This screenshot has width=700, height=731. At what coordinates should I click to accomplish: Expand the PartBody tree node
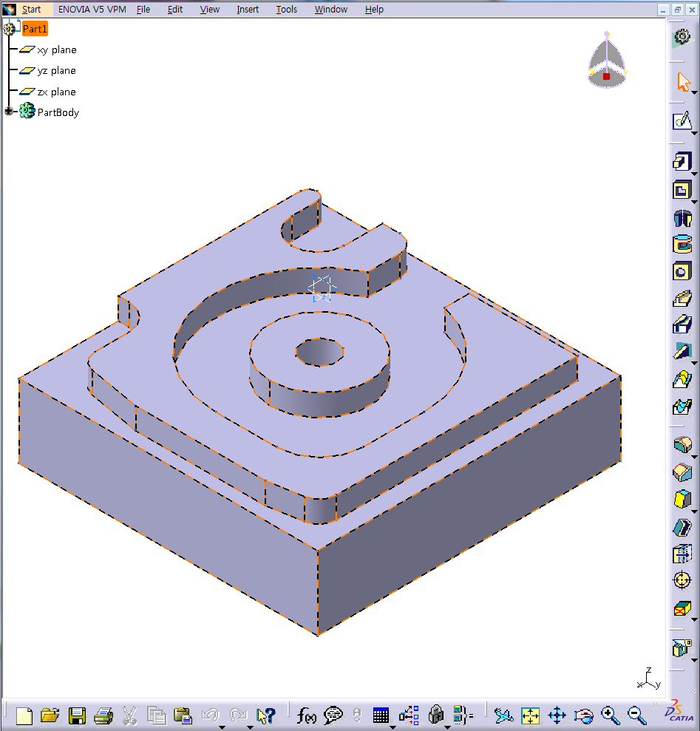pyautogui.click(x=9, y=112)
